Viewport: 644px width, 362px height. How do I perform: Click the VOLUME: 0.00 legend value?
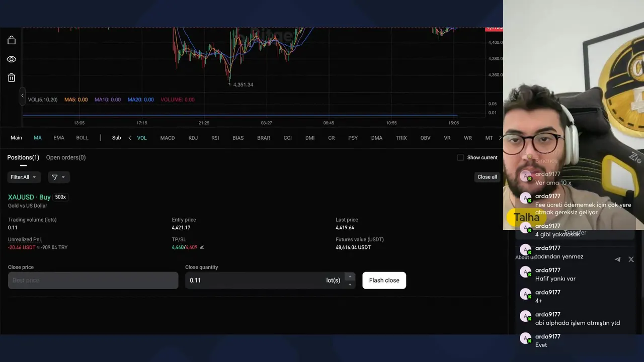click(x=178, y=100)
